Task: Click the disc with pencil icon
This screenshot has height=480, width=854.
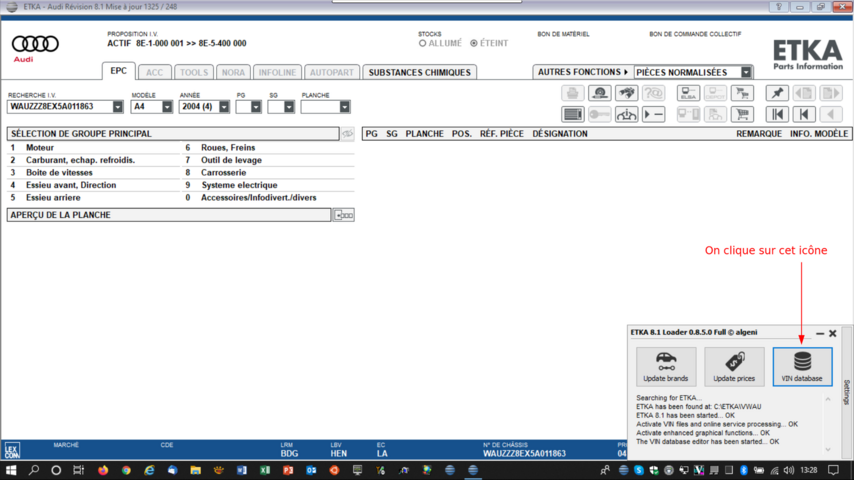Action: click(x=600, y=93)
